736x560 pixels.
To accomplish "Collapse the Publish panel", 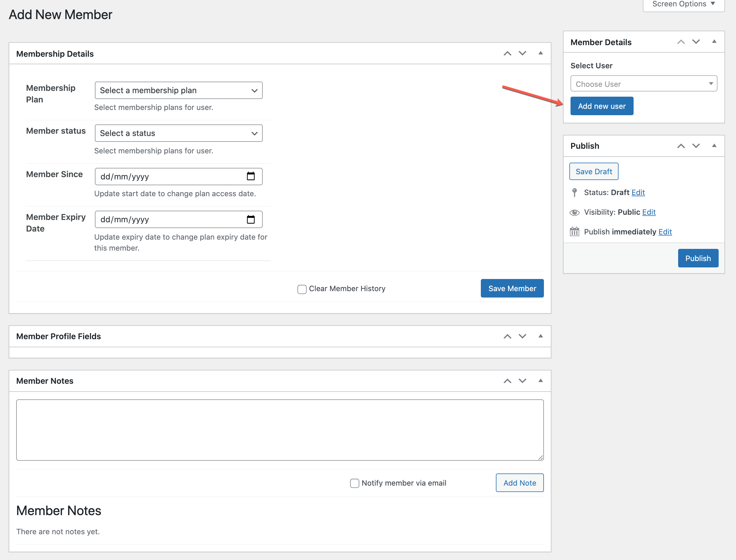I will coord(714,146).
